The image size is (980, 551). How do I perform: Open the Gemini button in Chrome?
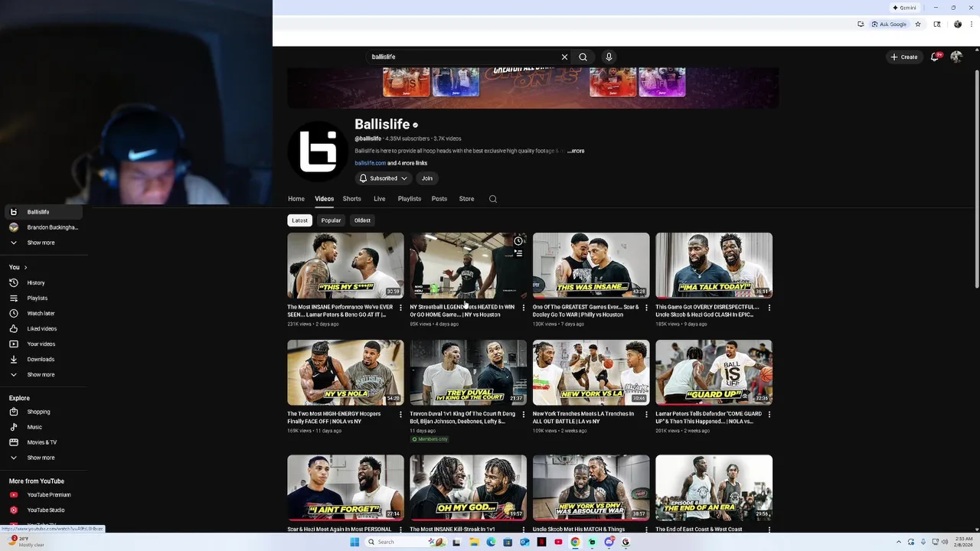904,8
